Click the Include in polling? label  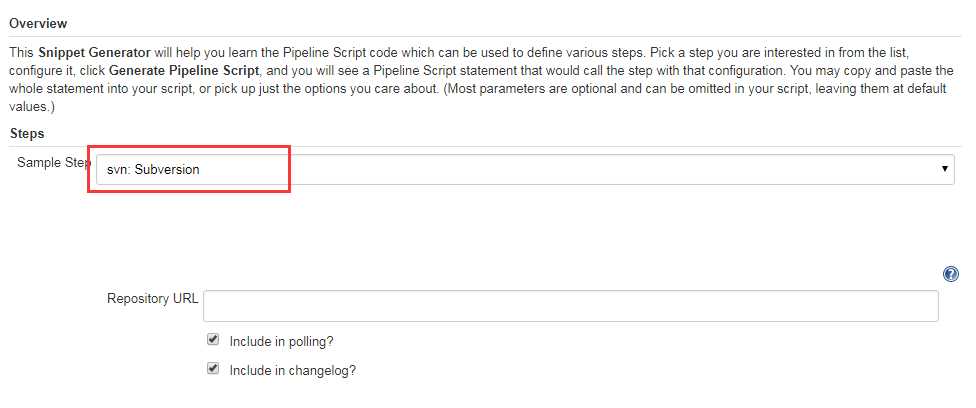pos(281,341)
